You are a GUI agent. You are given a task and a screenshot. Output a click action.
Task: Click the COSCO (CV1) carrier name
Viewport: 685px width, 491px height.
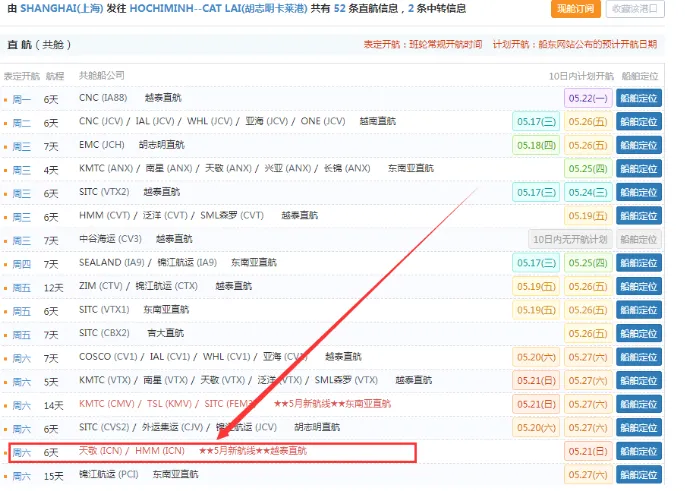pyautogui.click(x=108, y=357)
